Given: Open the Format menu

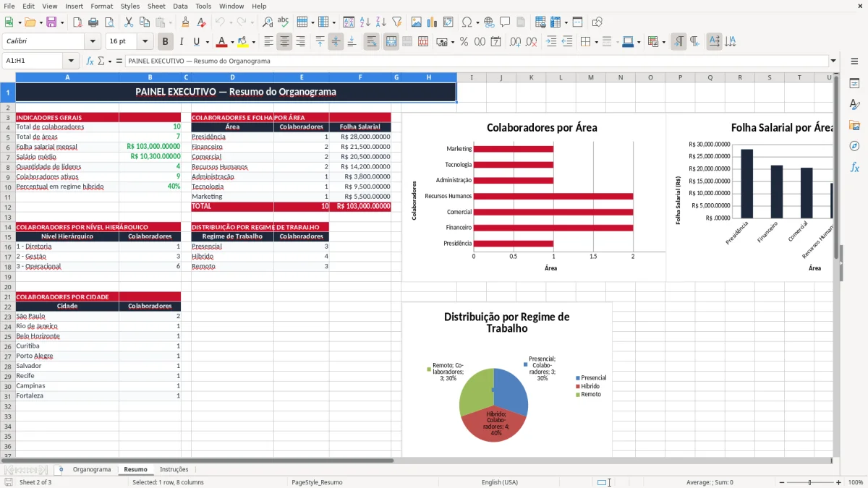Looking at the screenshot, I should (102, 6).
